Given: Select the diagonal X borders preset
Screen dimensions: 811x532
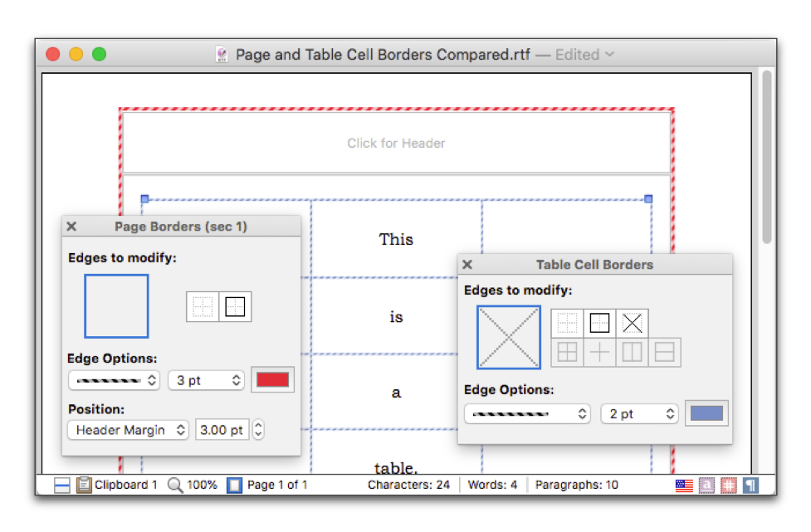Looking at the screenshot, I should 632,323.
